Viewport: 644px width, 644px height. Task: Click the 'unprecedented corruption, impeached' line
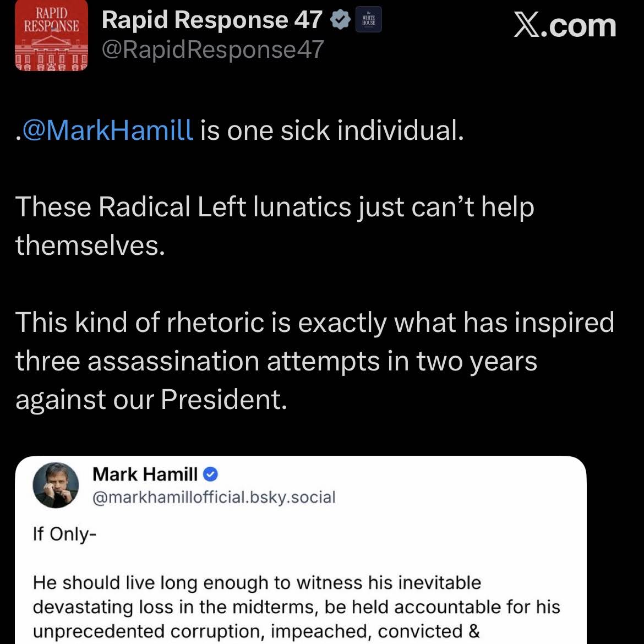coord(256,632)
